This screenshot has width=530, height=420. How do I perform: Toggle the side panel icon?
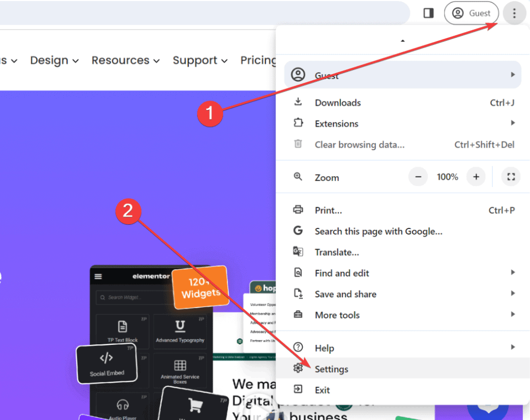(429, 13)
